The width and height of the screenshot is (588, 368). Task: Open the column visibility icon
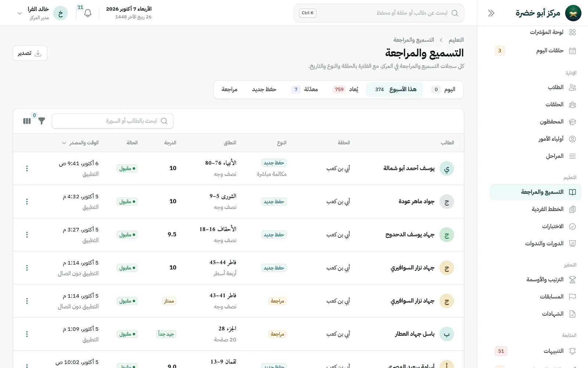point(27,121)
